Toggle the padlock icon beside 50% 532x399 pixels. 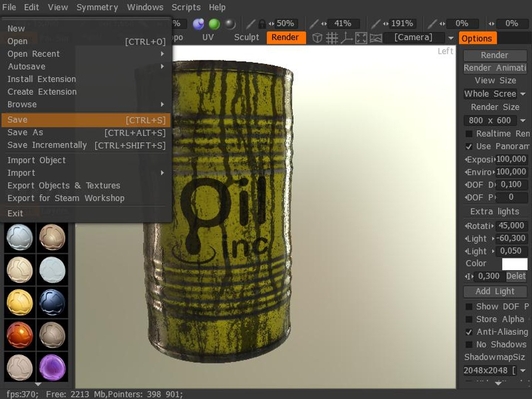coord(262,24)
